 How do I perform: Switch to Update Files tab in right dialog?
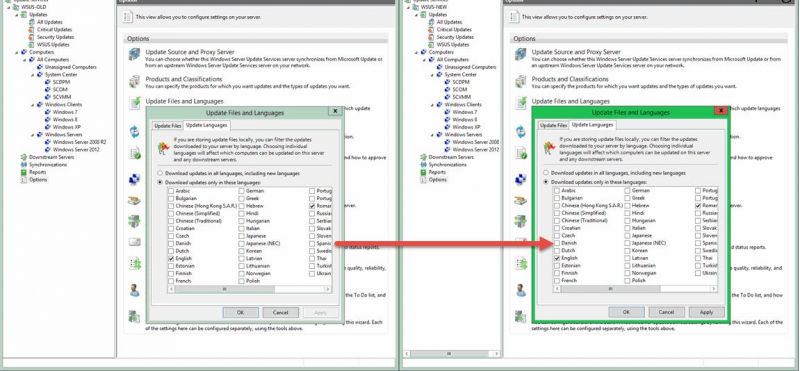click(554, 125)
